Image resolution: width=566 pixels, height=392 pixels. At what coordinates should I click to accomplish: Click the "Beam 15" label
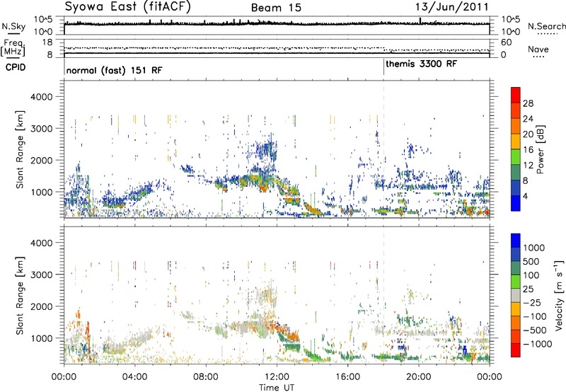pyautogui.click(x=276, y=8)
